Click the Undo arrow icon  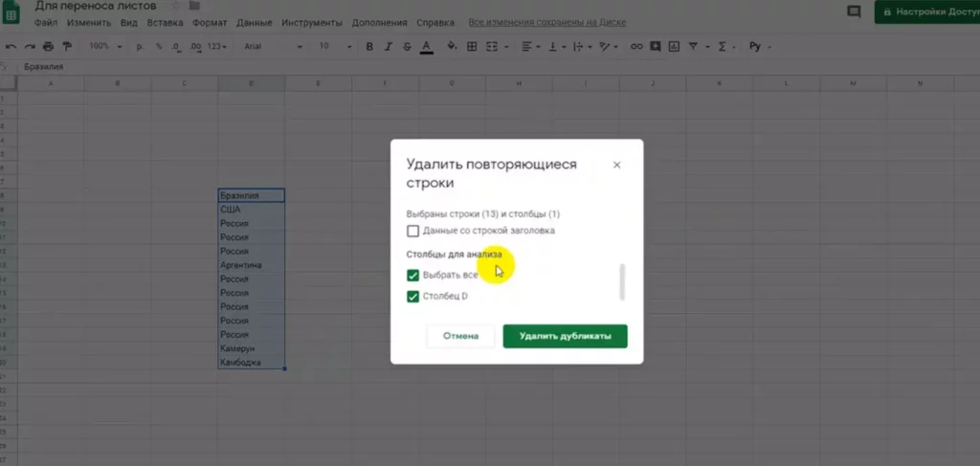[11, 47]
